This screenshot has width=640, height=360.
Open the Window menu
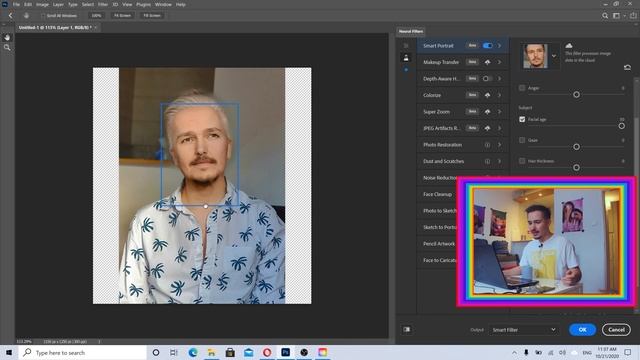[x=163, y=4]
